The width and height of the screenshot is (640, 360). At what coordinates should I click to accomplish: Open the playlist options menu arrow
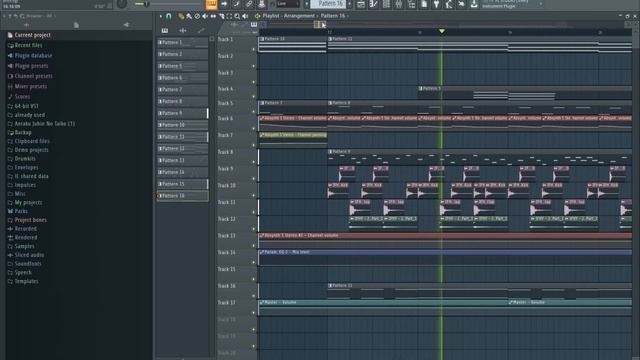tap(160, 16)
